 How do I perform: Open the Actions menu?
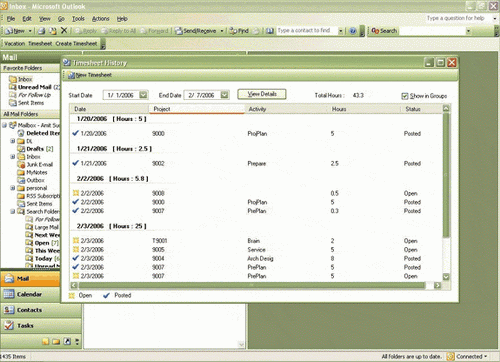click(101, 19)
